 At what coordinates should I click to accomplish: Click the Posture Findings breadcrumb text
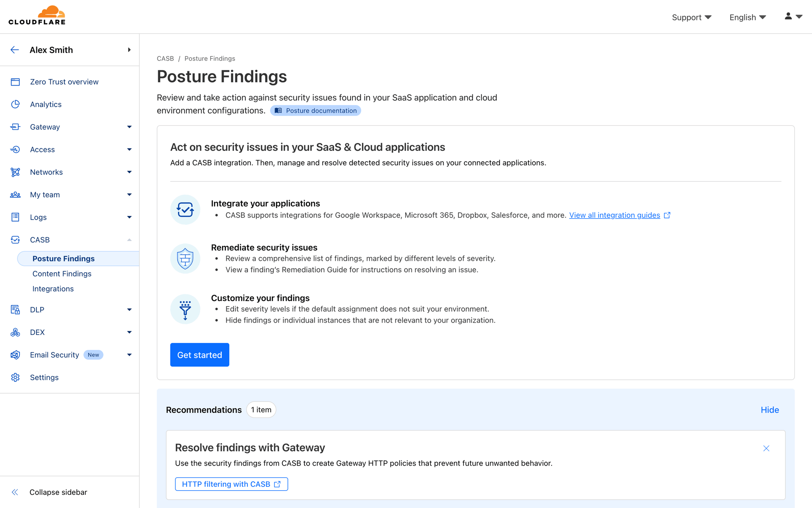pos(210,58)
